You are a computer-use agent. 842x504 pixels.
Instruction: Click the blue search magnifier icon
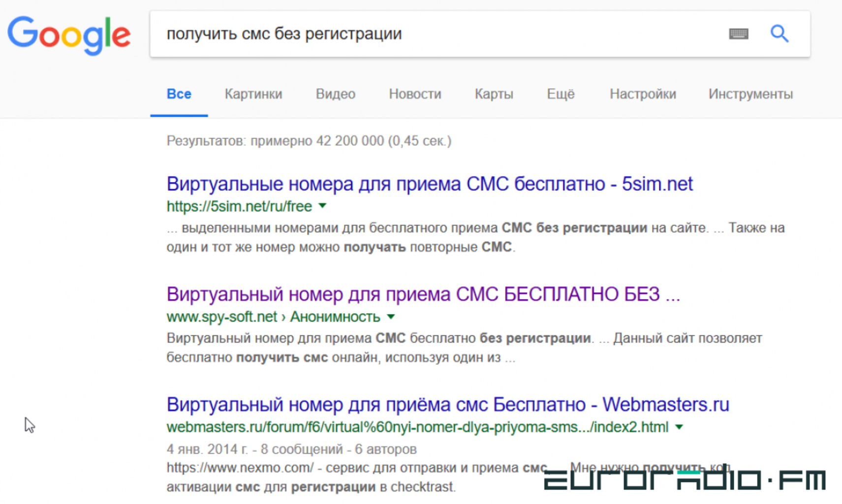(780, 33)
